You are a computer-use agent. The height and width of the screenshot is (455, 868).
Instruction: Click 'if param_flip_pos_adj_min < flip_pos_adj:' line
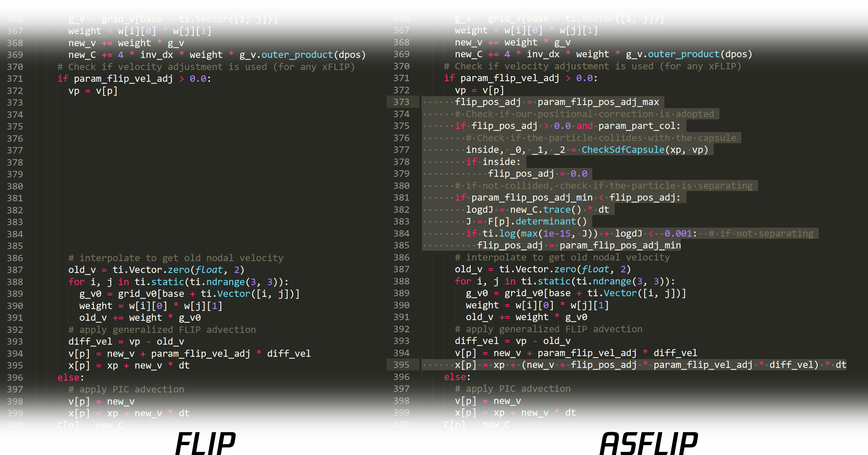coord(568,198)
